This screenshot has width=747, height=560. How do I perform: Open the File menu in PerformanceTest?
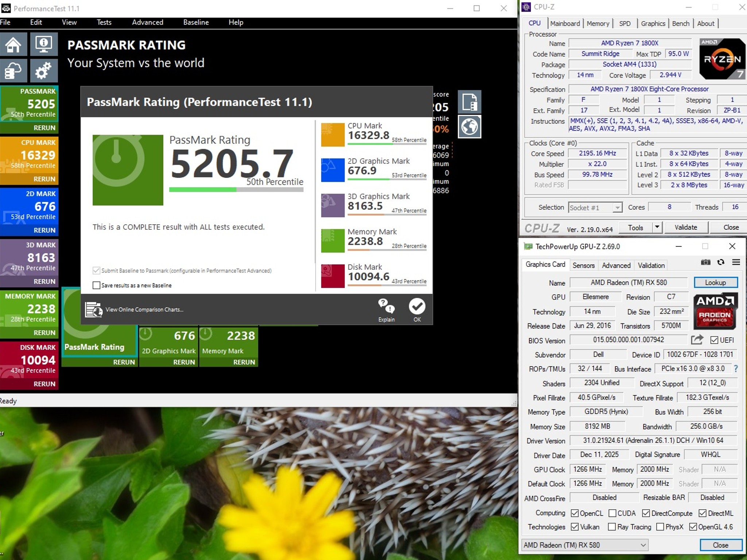click(5, 22)
